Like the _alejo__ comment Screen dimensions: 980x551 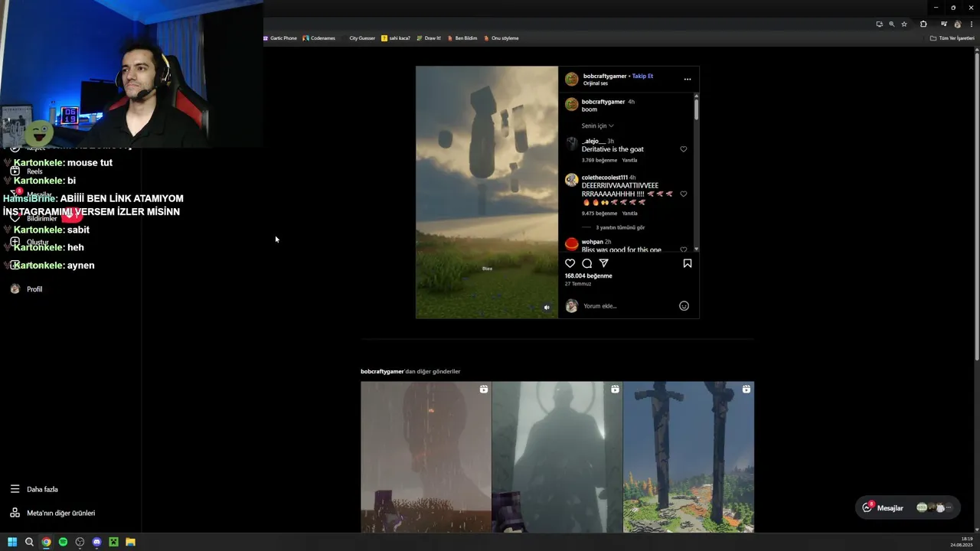(x=684, y=149)
